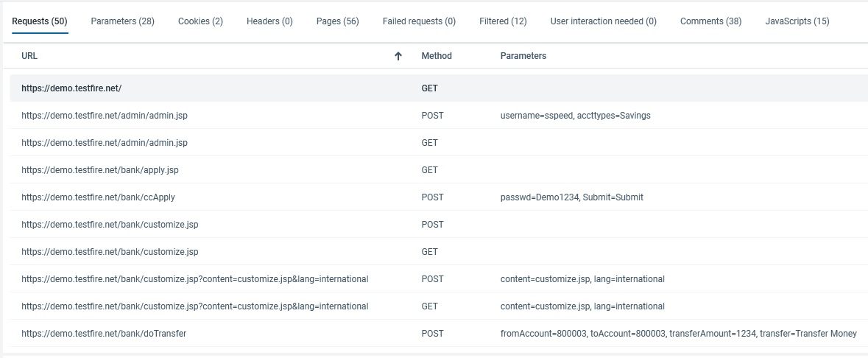Screen dimensions: 868x358
Task: Show the Failed requests (0) tab
Action: 419,21
